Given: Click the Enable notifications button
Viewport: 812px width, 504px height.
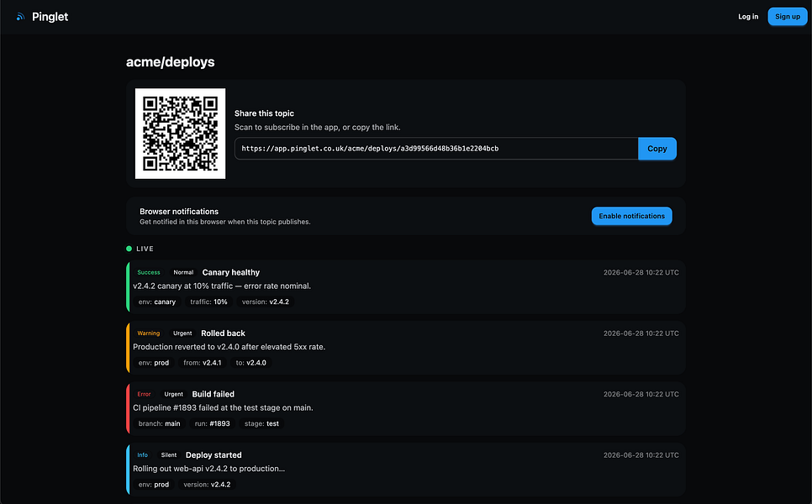Looking at the screenshot, I should click(x=632, y=216).
